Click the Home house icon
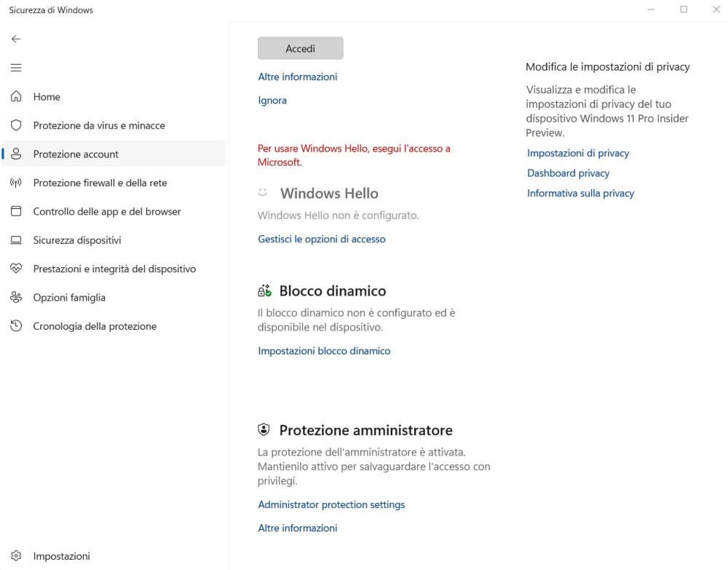 (16, 97)
